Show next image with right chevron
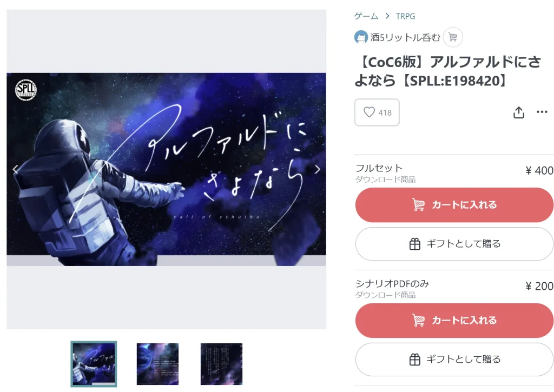Viewport: 554px width, 392px height. [x=317, y=170]
